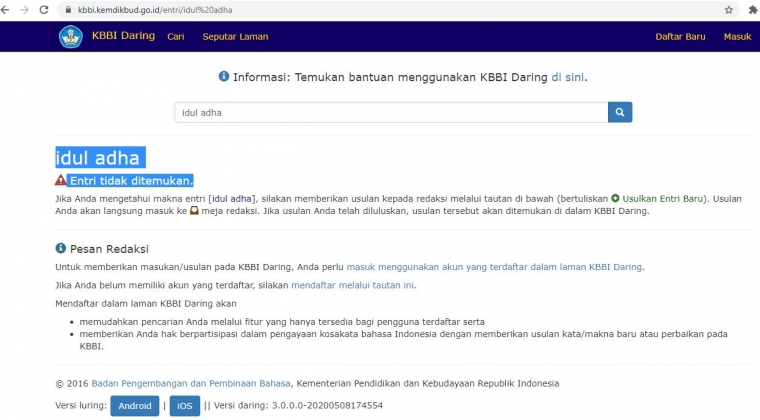
Task: Click the version text 3.0.0.0-20200508174554
Action: point(327,405)
